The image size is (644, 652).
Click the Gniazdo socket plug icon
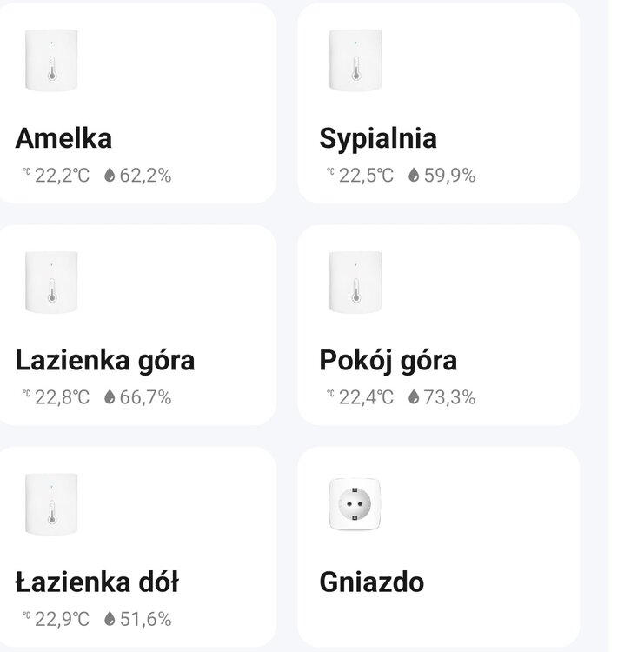(x=355, y=504)
